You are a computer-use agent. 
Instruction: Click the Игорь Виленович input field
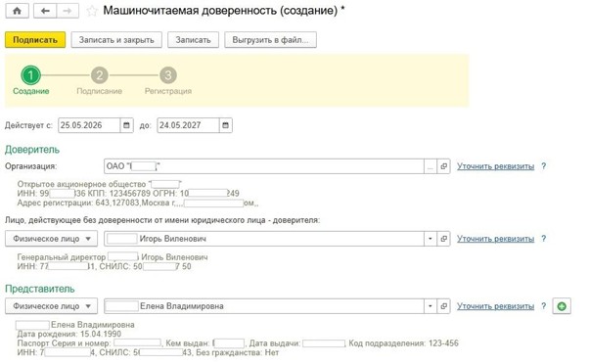click(x=264, y=239)
